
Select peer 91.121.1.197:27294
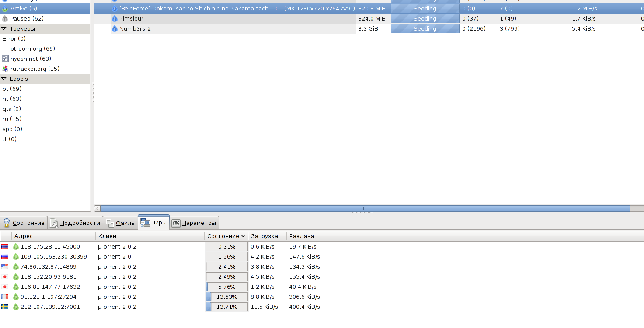49,297
